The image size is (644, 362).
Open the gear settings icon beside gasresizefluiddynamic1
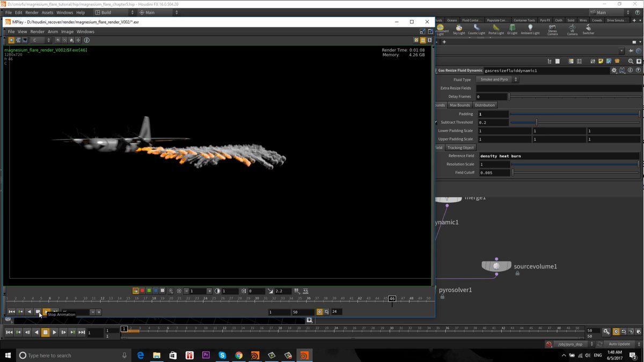(x=614, y=70)
